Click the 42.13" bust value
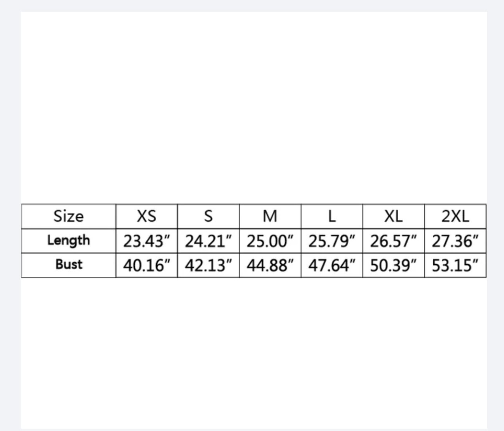504x431 pixels. point(208,265)
